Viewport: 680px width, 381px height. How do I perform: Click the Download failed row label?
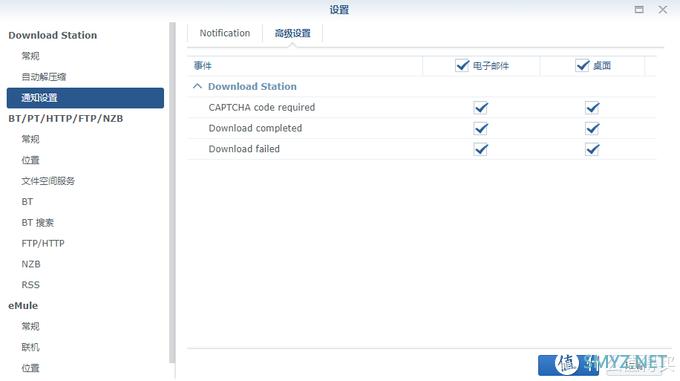point(244,149)
